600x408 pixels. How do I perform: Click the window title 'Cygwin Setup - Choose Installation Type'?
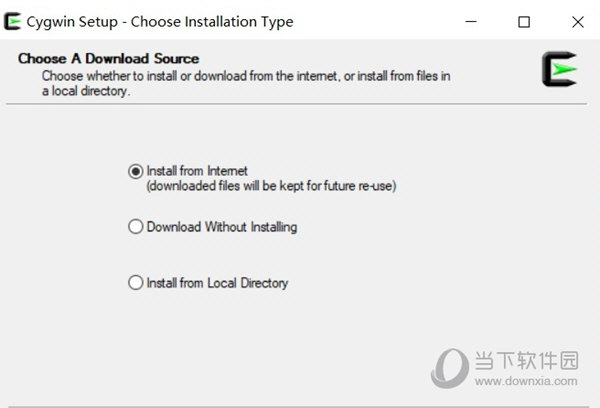(x=160, y=22)
